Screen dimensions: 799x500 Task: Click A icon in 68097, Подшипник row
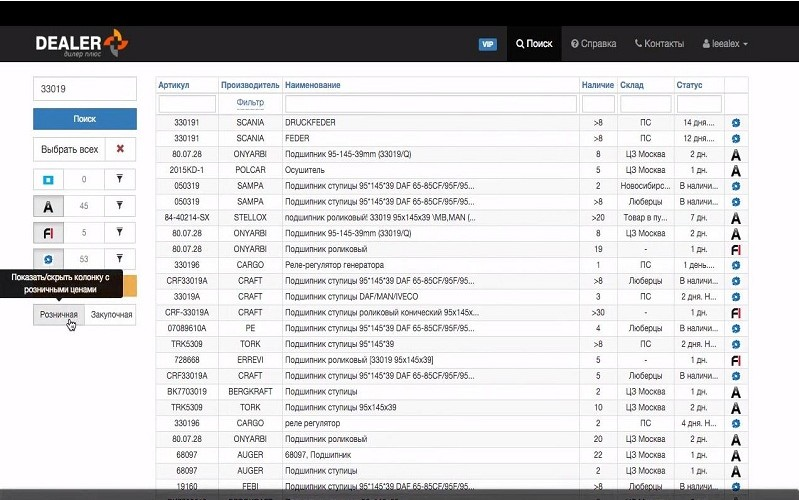[736, 456]
